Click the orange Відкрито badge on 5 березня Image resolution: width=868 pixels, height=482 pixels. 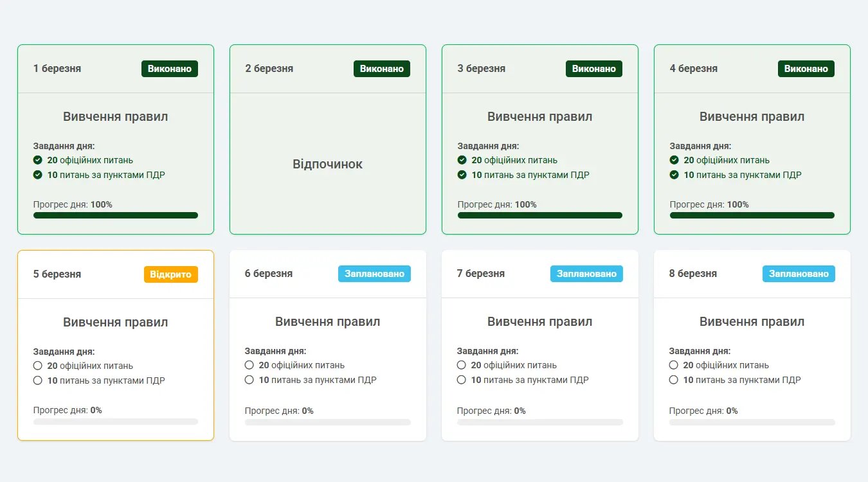170,274
